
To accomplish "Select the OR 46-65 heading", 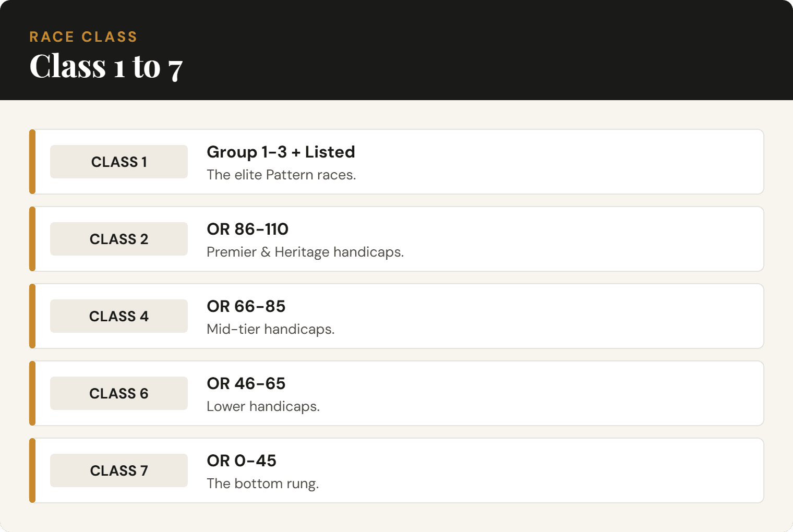I will point(246,383).
